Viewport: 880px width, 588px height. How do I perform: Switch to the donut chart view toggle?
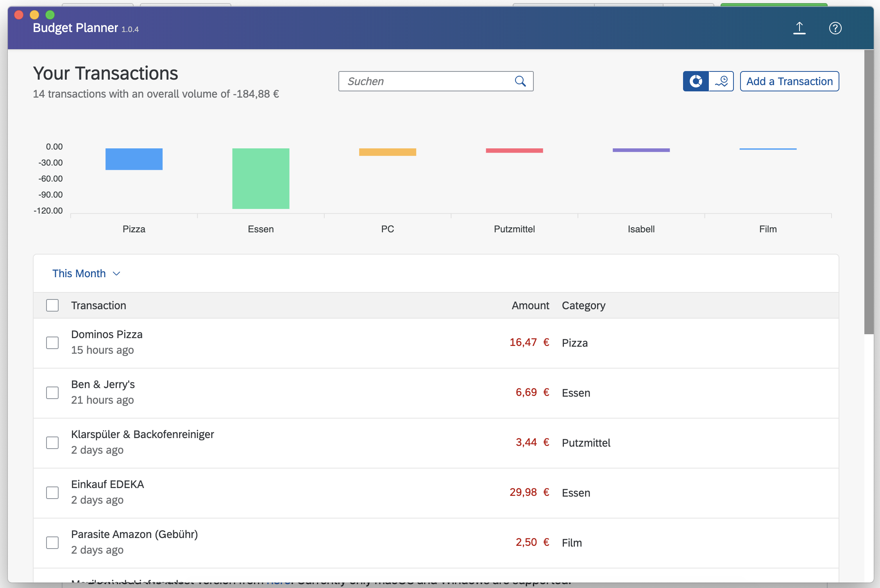pyautogui.click(x=696, y=81)
